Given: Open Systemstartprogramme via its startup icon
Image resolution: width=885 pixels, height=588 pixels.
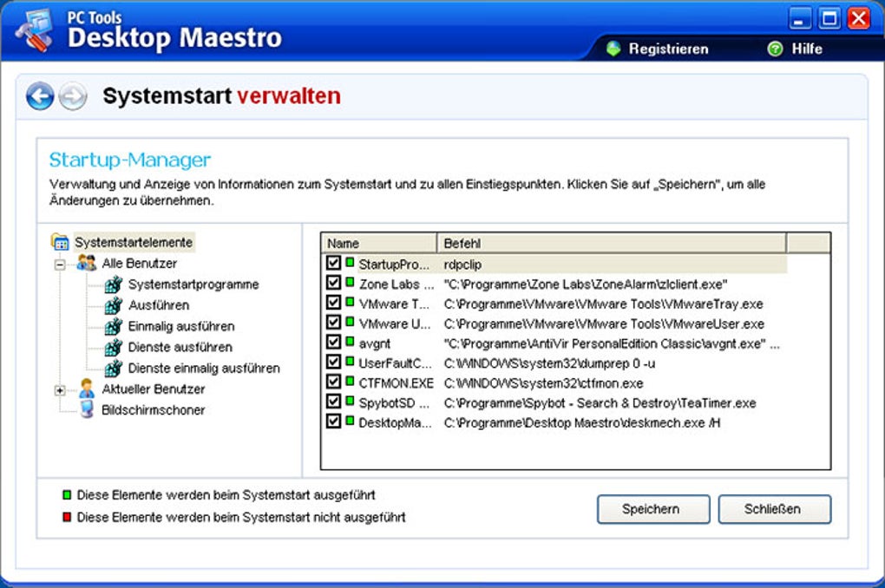Looking at the screenshot, I should [x=113, y=286].
